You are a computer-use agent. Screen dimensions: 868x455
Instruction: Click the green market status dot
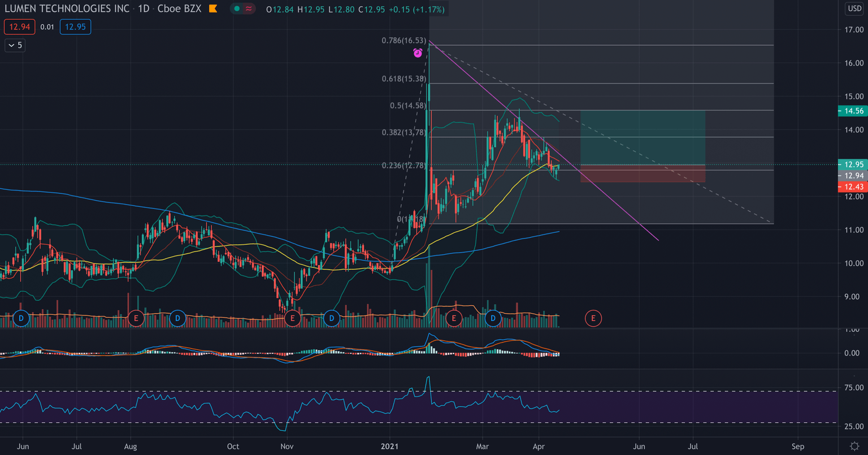click(x=236, y=9)
